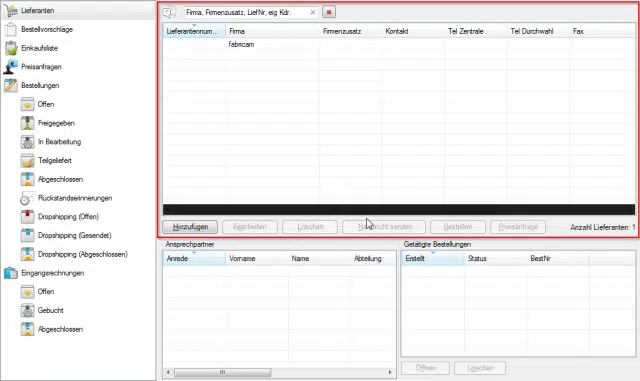Sort by Firma column header

[272, 31]
